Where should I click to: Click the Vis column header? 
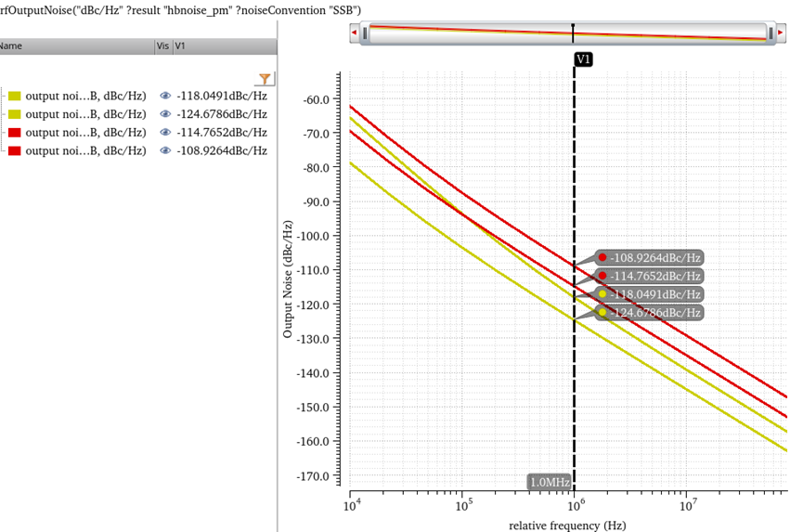162,45
